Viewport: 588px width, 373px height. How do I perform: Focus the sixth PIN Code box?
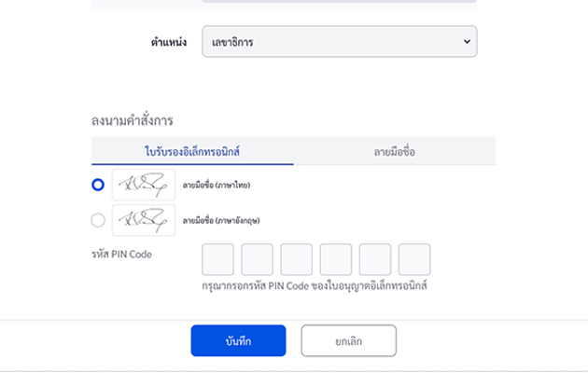tap(414, 259)
